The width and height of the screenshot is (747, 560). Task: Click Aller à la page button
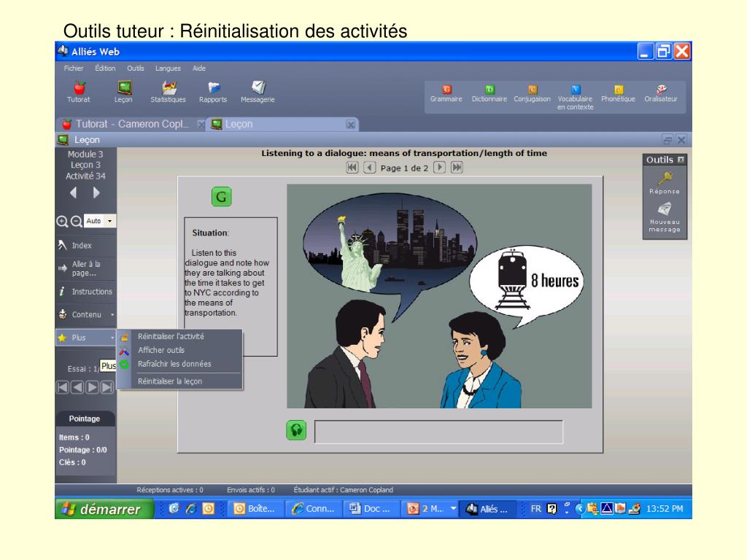click(86, 268)
